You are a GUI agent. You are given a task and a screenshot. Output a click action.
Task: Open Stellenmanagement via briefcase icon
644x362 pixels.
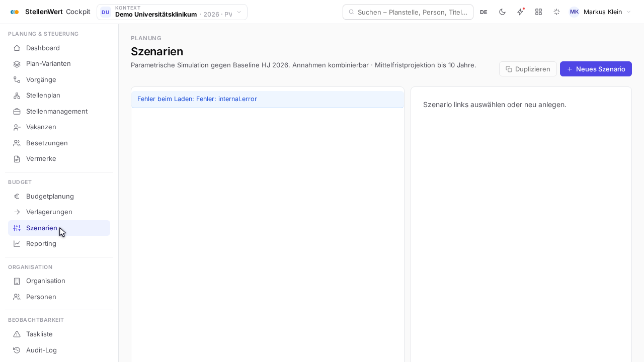[17, 112]
